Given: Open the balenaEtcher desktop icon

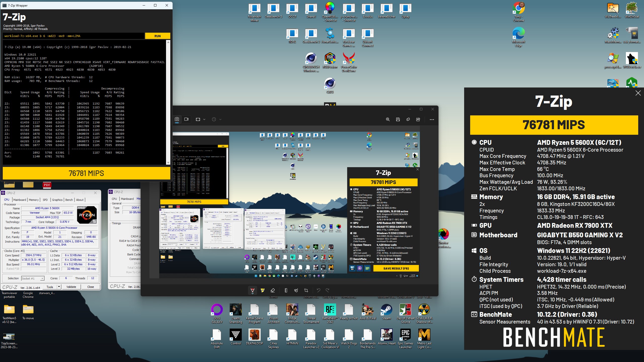Looking at the screenshot, I should [x=387, y=11].
